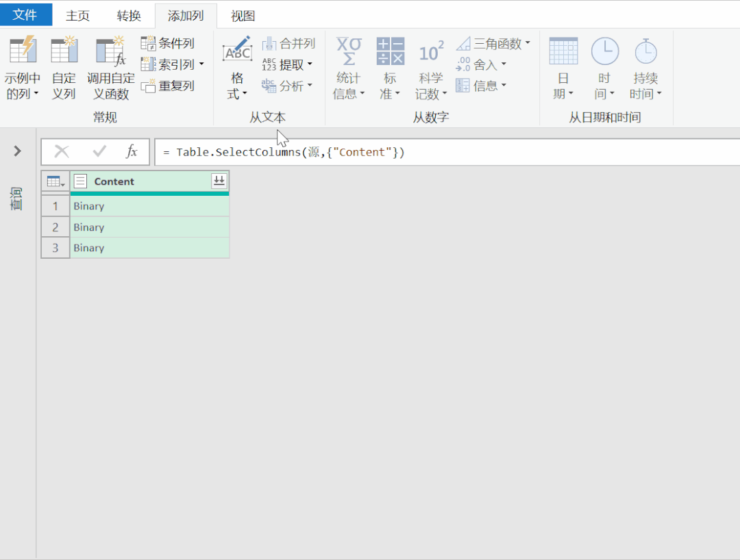Click the combine files icon on Content
Screen dimensions: 740x560
click(x=219, y=181)
